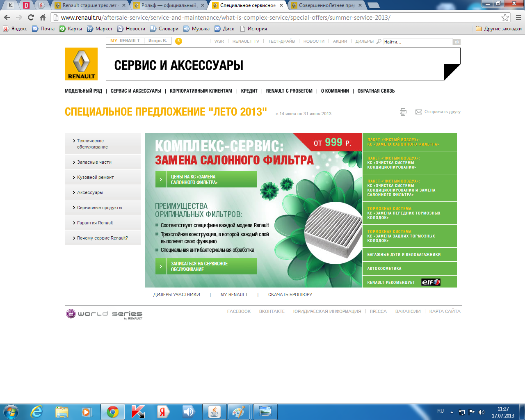Open the КРЕДИТ menu
This screenshot has width=525, height=420.
tap(249, 91)
